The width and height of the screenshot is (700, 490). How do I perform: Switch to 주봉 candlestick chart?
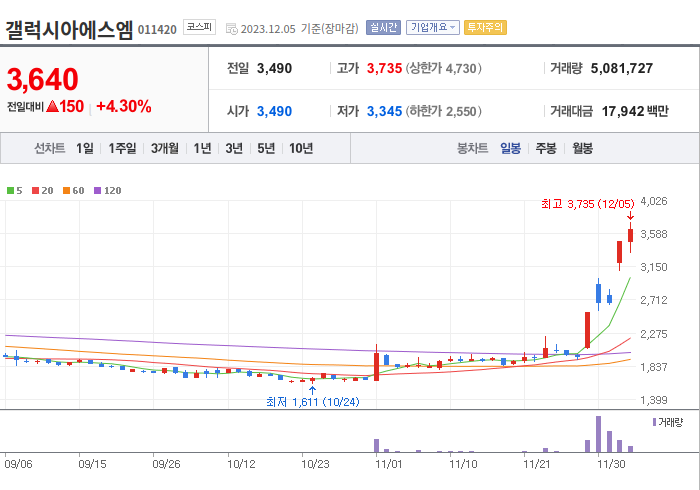click(x=546, y=148)
